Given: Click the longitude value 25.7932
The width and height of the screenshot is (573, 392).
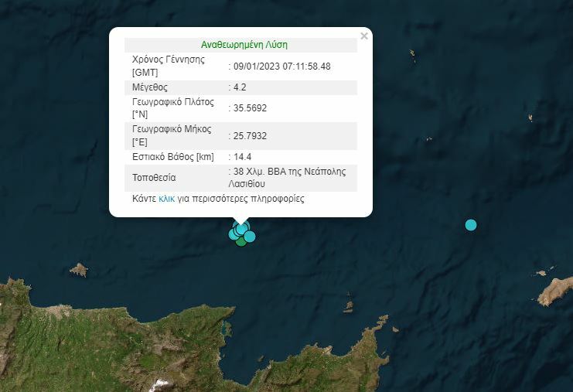Looking at the screenshot, I should tap(250, 135).
